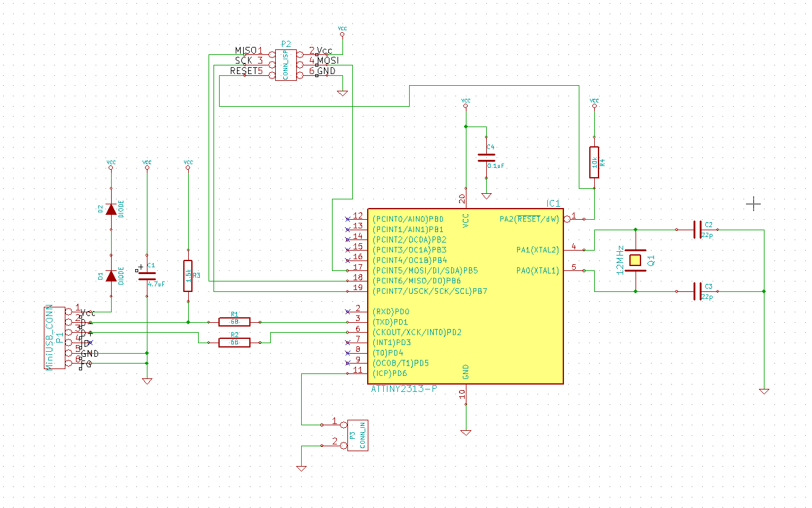Image resolution: width=812 pixels, height=508 pixels.
Task: Select the 68 ohm resistor R1
Action: [x=234, y=322]
